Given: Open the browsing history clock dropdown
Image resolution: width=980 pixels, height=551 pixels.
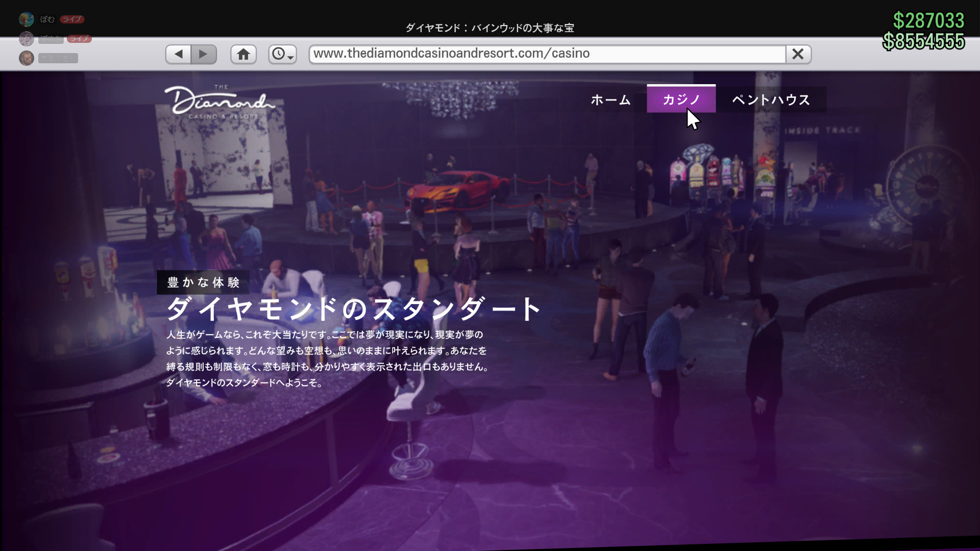Looking at the screenshot, I should point(283,54).
